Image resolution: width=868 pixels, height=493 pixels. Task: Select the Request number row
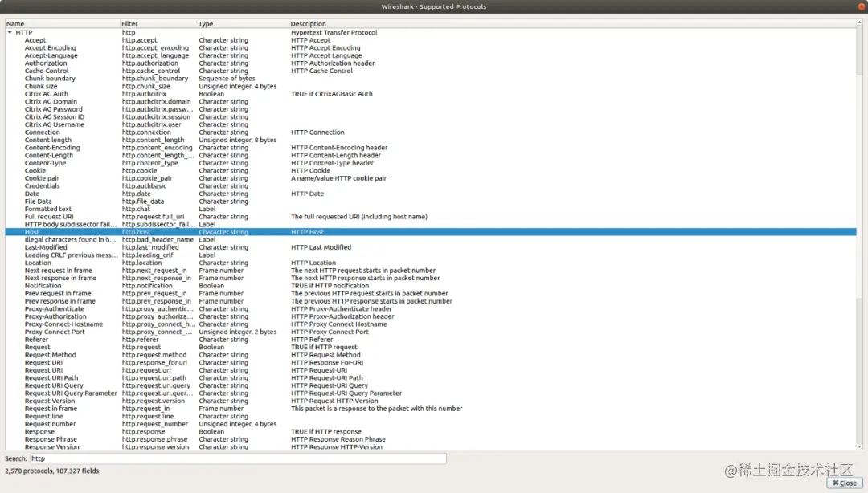click(431, 425)
